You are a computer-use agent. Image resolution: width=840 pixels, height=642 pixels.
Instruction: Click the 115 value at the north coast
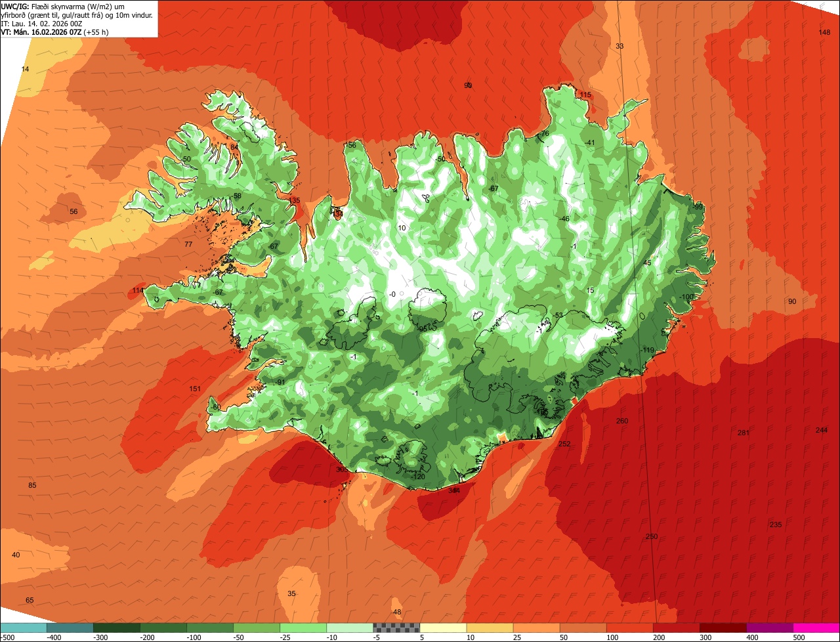pos(585,95)
